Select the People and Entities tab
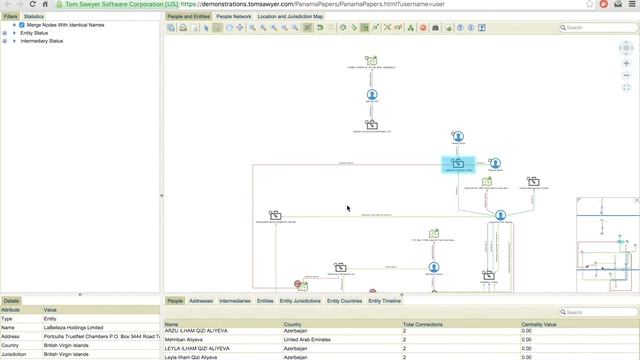This screenshot has height=360, width=640. (x=189, y=16)
